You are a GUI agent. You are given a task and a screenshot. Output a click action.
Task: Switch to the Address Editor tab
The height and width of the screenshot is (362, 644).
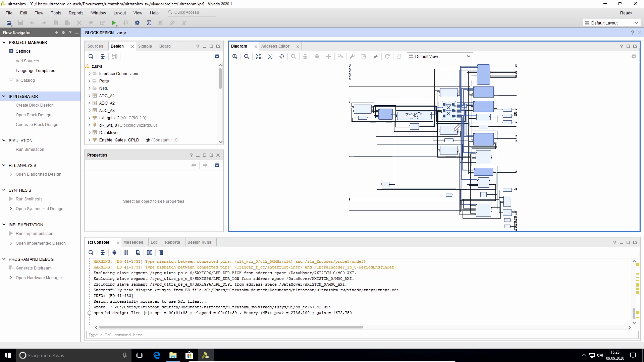(275, 46)
